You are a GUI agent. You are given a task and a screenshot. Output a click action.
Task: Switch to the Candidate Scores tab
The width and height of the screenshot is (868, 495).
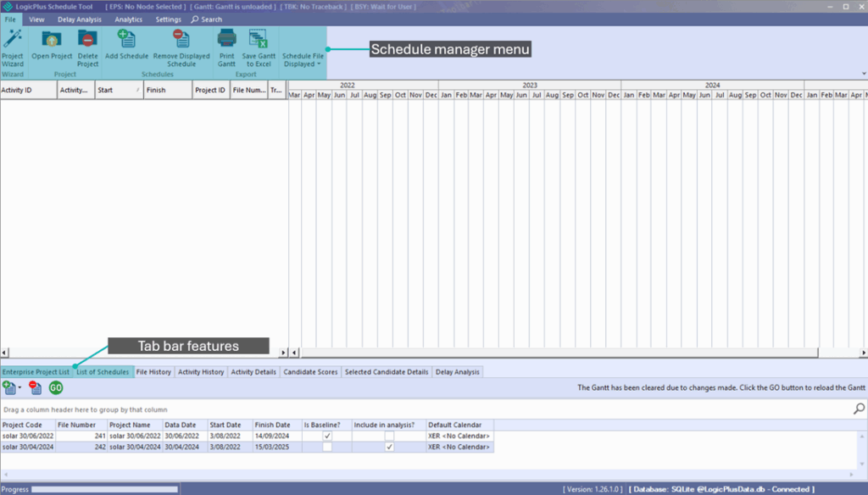(310, 371)
